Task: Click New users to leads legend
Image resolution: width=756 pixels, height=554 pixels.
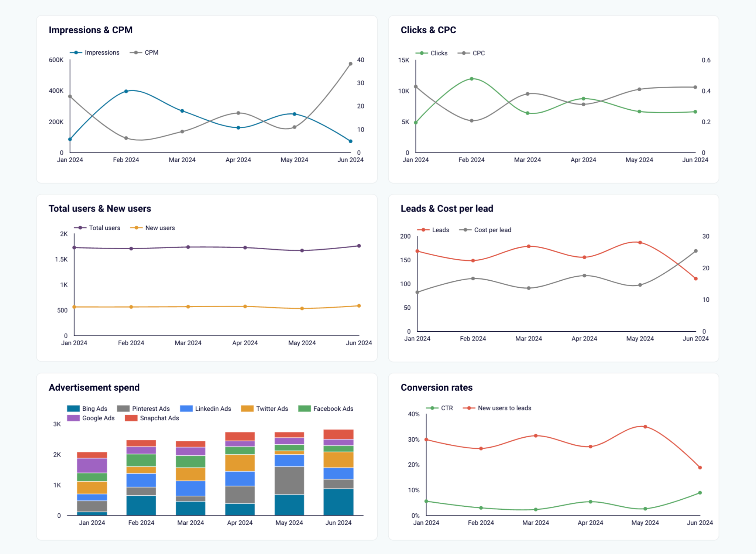Action: [504, 408]
